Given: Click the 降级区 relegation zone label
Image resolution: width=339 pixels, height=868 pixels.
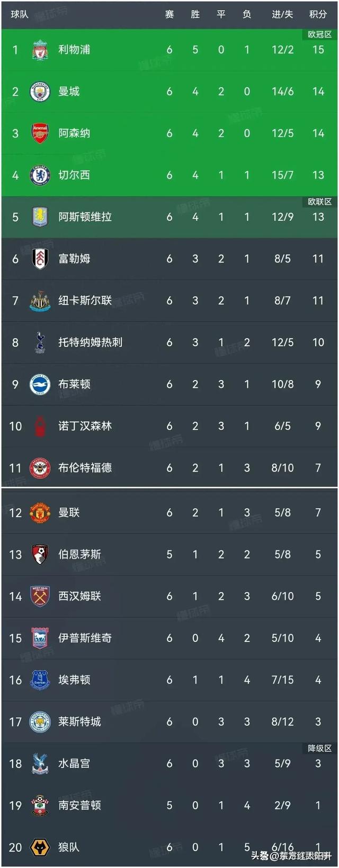Looking at the screenshot, I should click(319, 748).
